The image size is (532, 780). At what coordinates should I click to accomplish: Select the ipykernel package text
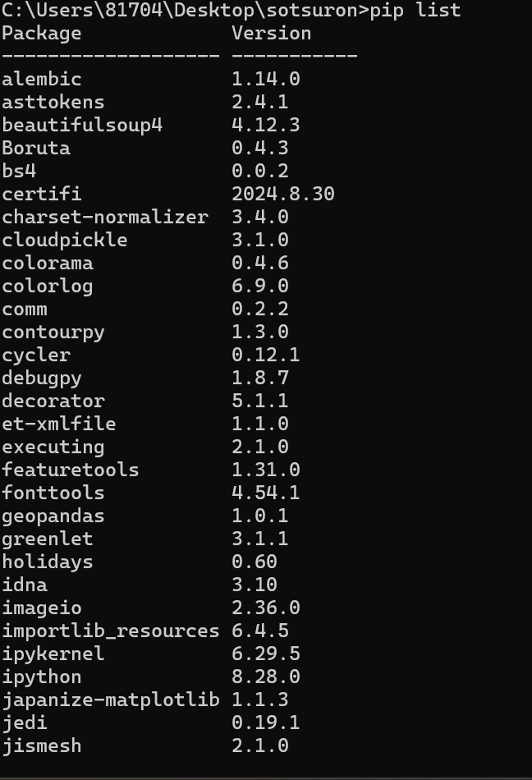(53, 654)
